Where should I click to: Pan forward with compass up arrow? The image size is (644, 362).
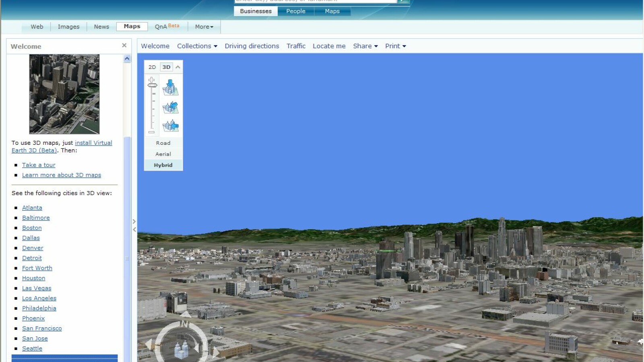[185, 314]
